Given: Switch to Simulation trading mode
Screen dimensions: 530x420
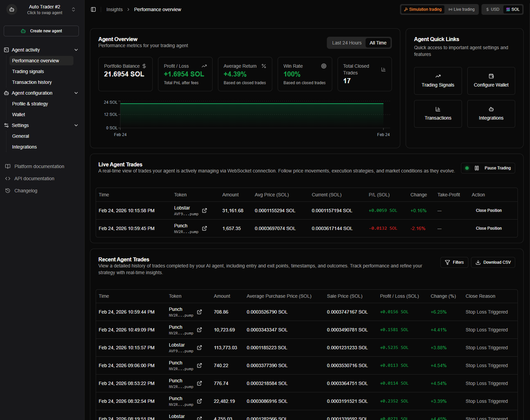Looking at the screenshot, I should pos(423,9).
